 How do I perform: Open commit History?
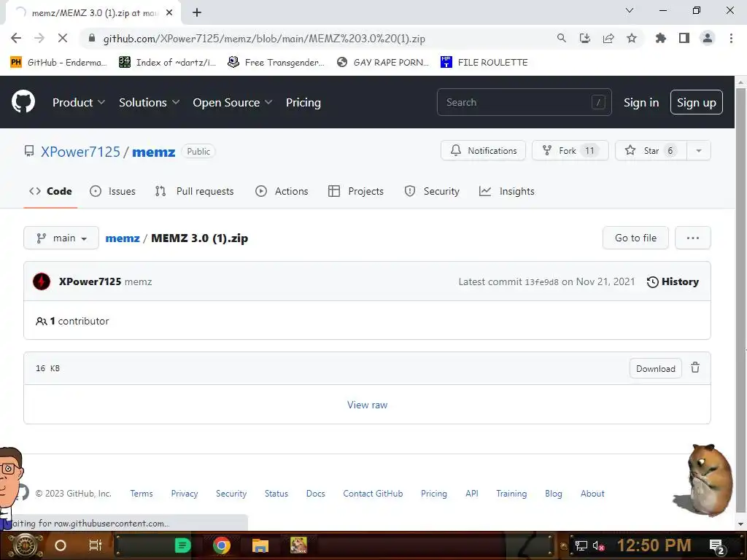pyautogui.click(x=673, y=282)
